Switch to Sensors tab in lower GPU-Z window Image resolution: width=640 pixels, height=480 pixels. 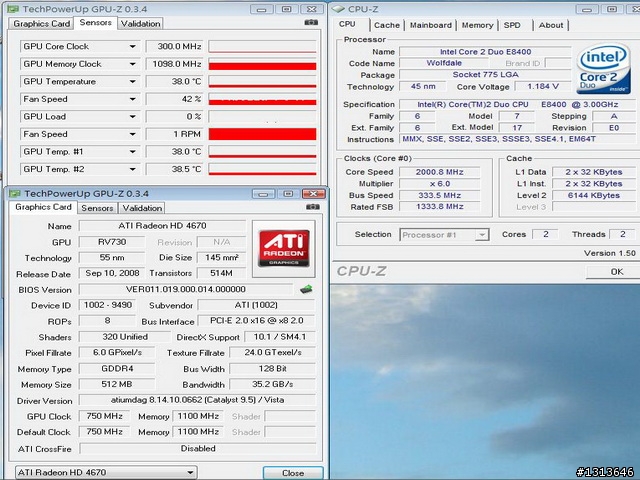(x=97, y=208)
